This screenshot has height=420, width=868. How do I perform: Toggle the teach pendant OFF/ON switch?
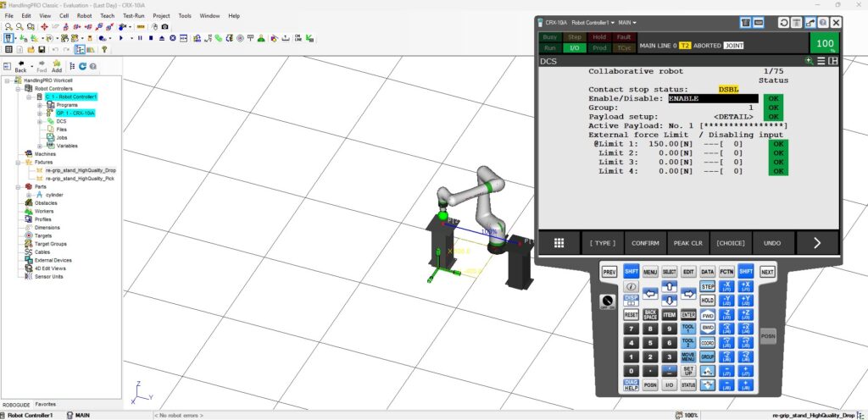tap(607, 301)
